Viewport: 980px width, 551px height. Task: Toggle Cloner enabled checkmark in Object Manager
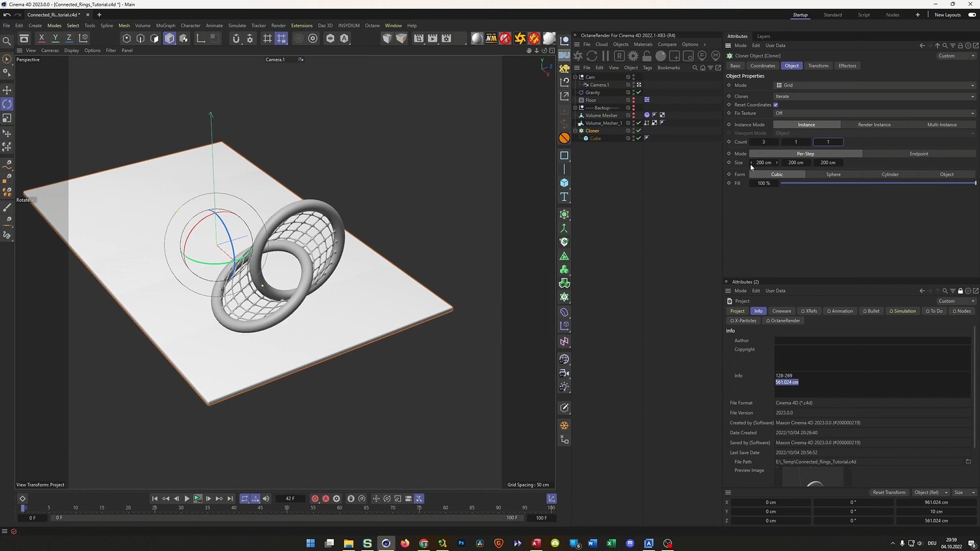[x=639, y=131]
